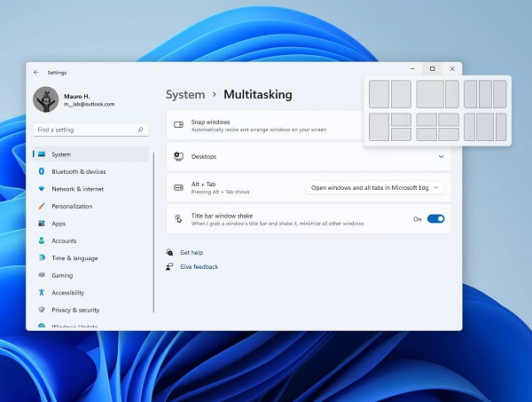
Task: Snap to wide center zone of bottom three-column layout
Action: pyautogui.click(x=485, y=127)
